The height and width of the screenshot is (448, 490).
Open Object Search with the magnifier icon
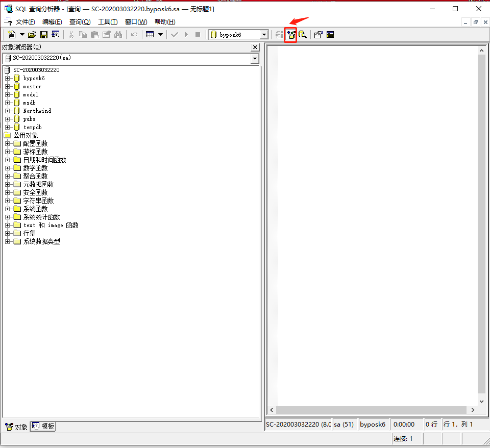(303, 34)
